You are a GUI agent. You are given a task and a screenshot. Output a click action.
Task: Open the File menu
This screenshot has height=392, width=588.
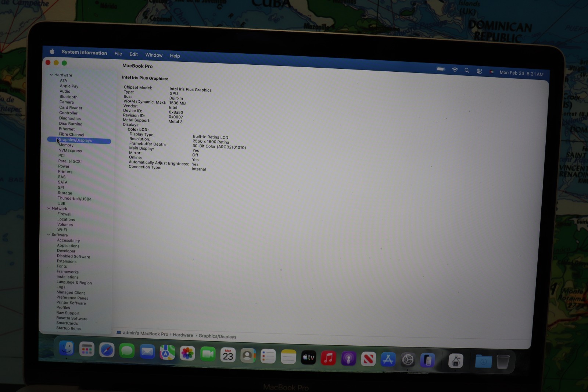point(118,54)
